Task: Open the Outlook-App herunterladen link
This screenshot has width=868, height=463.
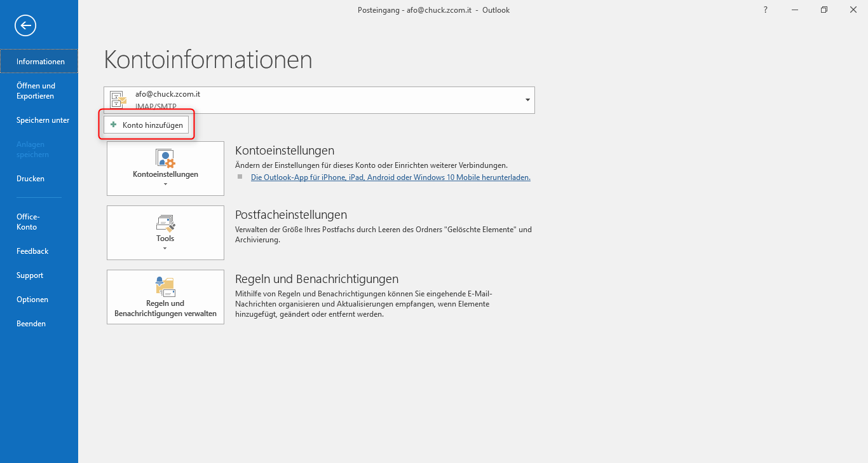Action: click(390, 178)
